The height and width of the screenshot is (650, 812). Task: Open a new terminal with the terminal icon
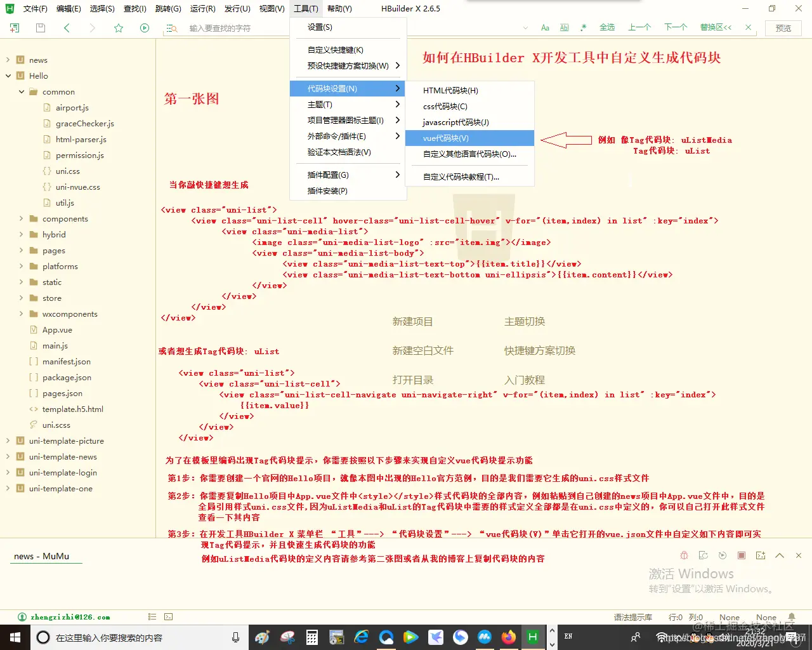pos(761,555)
